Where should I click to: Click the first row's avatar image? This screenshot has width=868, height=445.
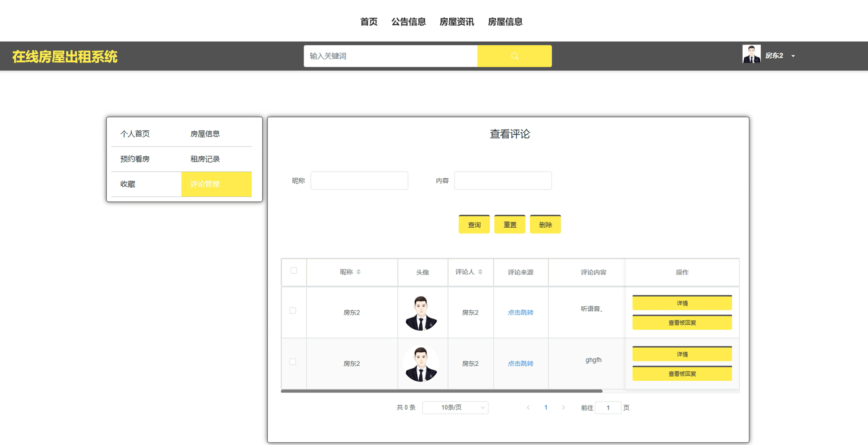(x=421, y=313)
